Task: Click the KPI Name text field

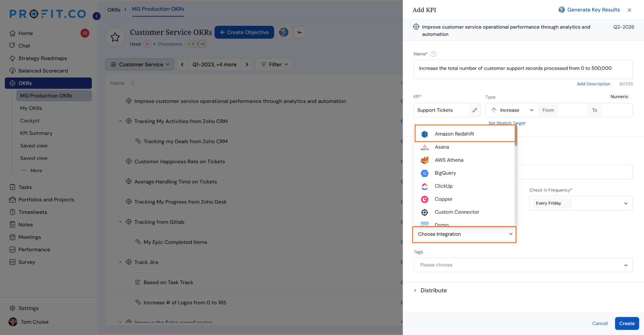Action: click(x=523, y=69)
